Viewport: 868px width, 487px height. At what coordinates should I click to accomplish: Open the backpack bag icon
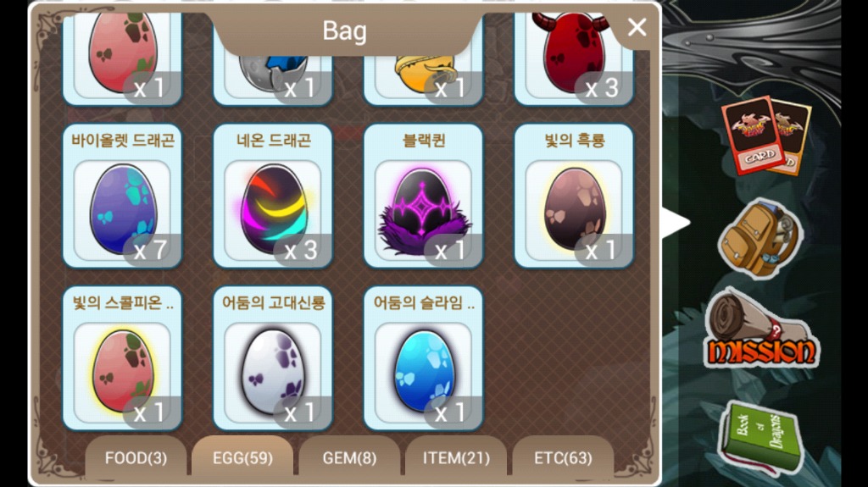(x=760, y=238)
